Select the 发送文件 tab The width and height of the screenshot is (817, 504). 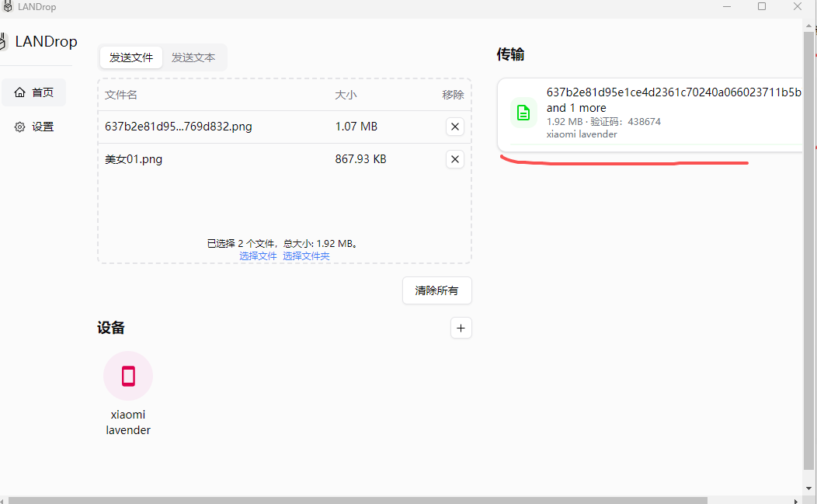coord(130,57)
